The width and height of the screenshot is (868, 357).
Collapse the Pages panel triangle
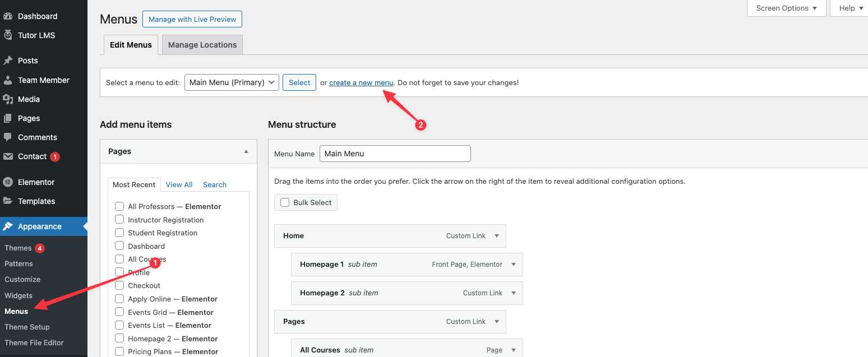click(x=246, y=151)
